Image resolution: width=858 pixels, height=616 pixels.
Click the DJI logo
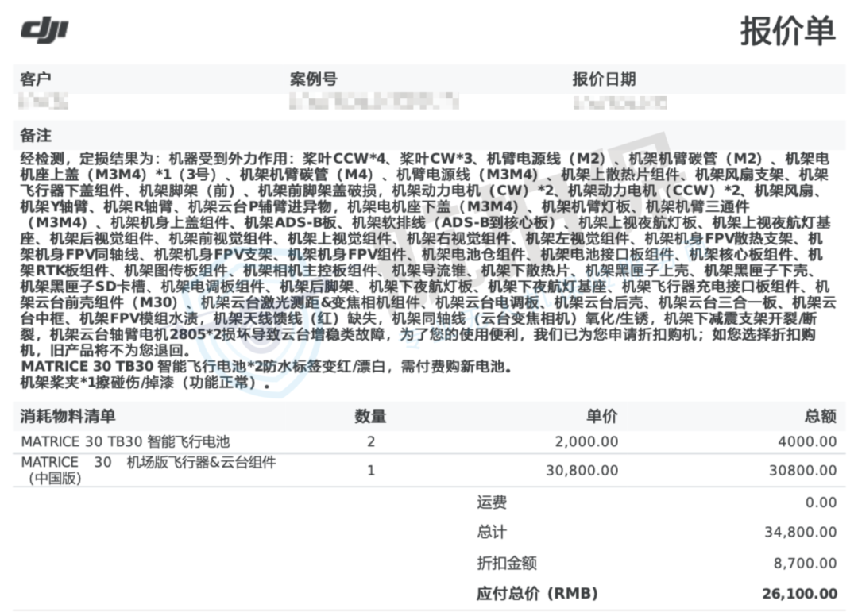point(44,30)
